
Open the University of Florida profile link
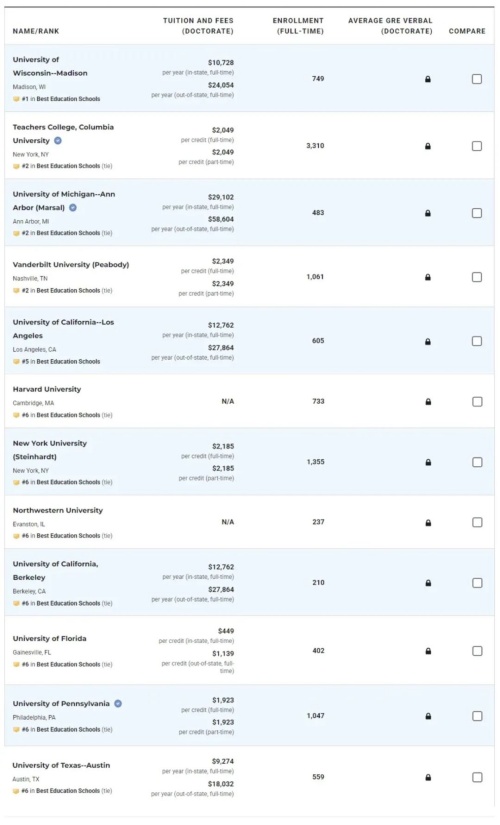(49, 638)
